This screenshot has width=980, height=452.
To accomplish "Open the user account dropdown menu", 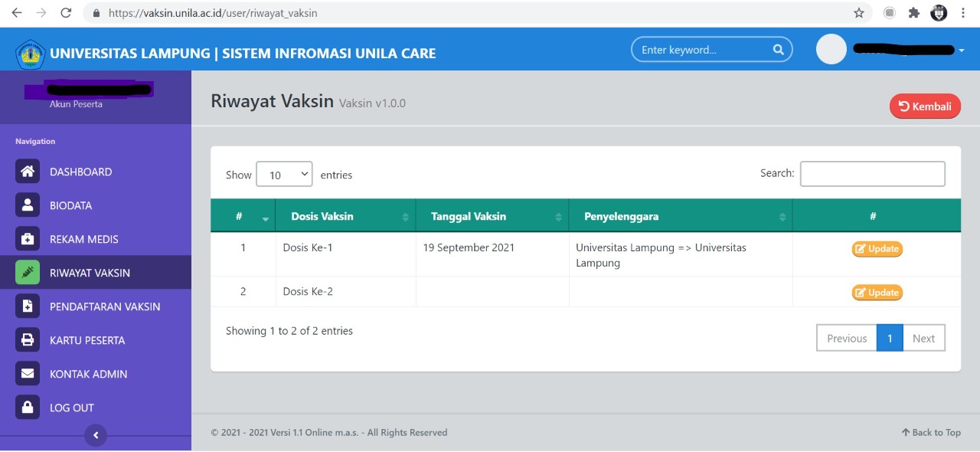I will (961, 51).
